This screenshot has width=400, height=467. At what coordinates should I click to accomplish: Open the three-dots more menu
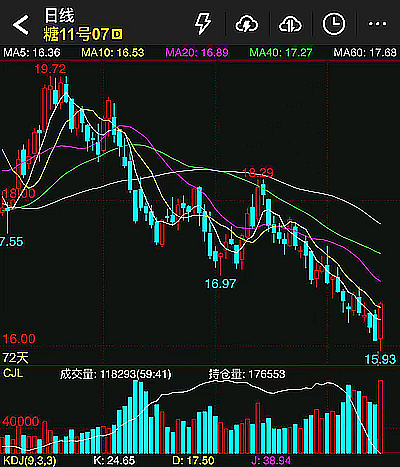(377, 24)
